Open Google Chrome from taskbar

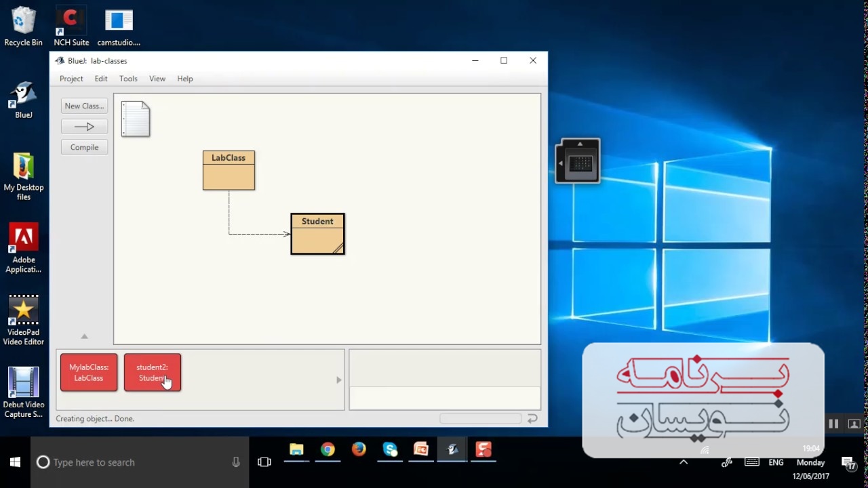pos(328,449)
